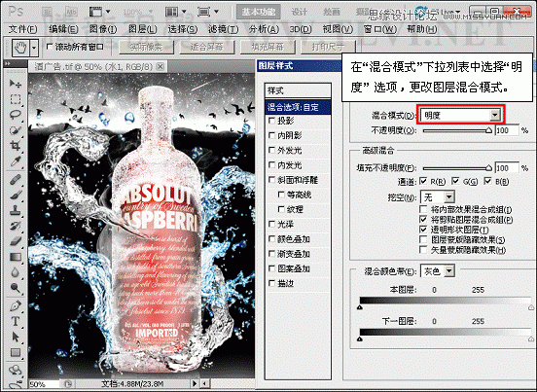Screen dimensions: 537x392
Task: Check the 图层蒙版隐藏效果 option
Action: pyautogui.click(x=423, y=239)
